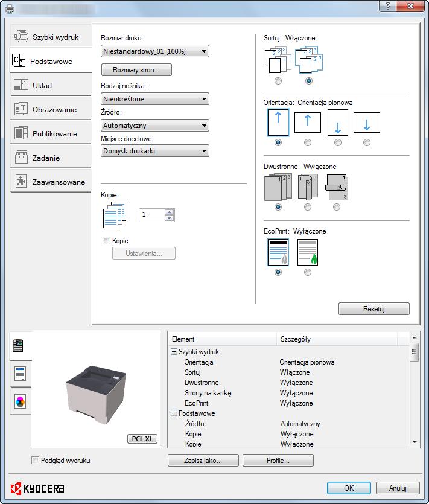This screenshot has width=429, height=504.
Task: Show the color preview icon tab
Action: click(21, 402)
